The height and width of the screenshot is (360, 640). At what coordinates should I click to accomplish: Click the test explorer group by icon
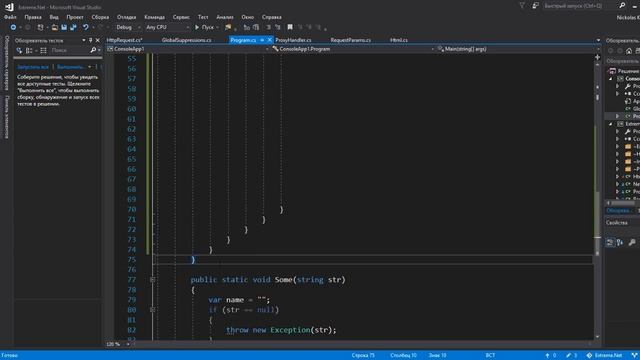tap(29, 50)
